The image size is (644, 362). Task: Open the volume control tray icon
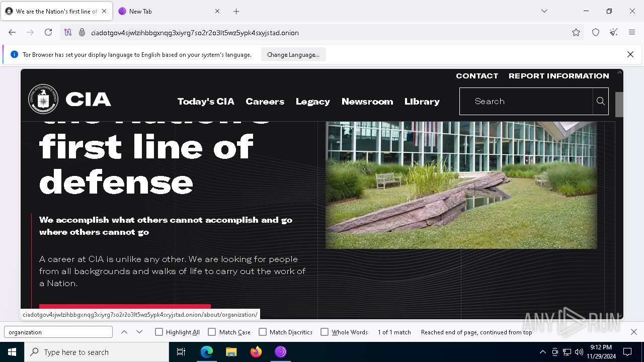click(579, 352)
